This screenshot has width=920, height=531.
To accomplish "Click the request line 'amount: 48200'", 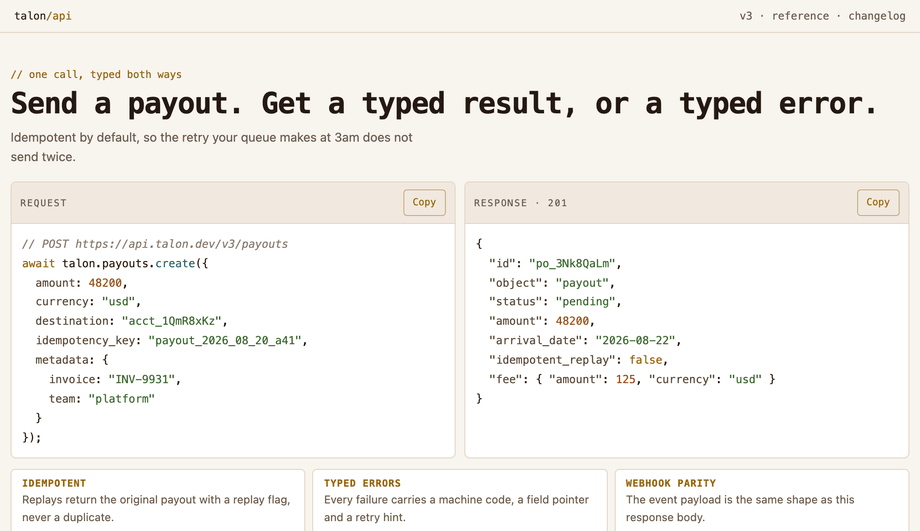I will [x=82, y=283].
